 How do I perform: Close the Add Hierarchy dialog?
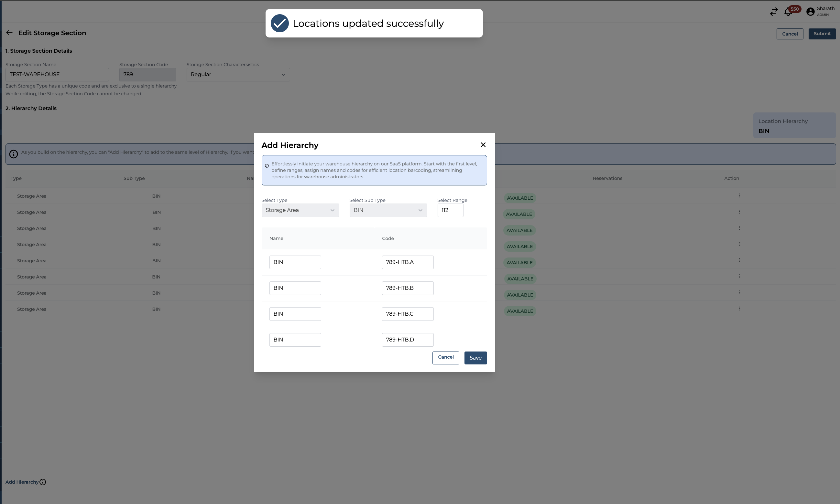pyautogui.click(x=483, y=145)
